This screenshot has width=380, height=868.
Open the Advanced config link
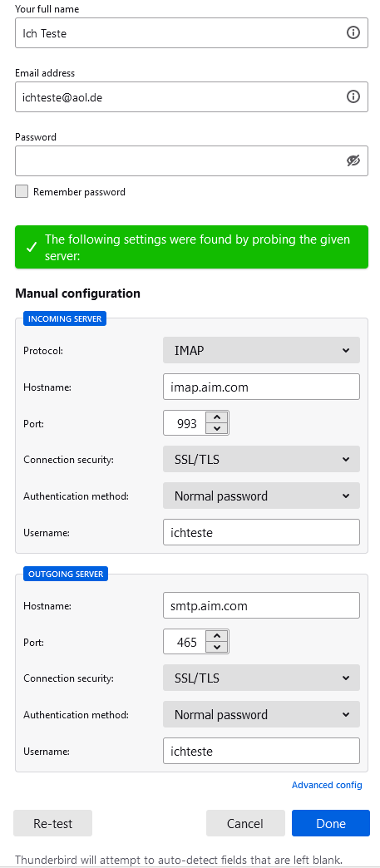327,785
